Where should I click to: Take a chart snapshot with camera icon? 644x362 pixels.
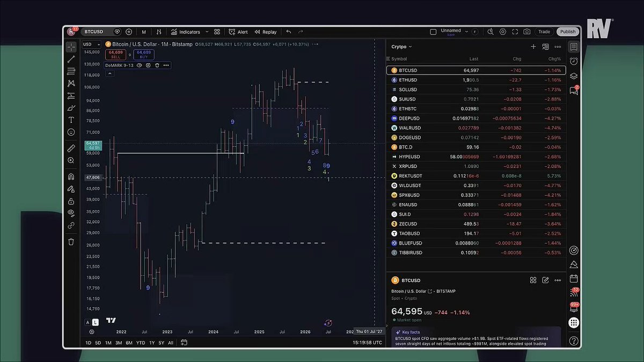coord(527,32)
